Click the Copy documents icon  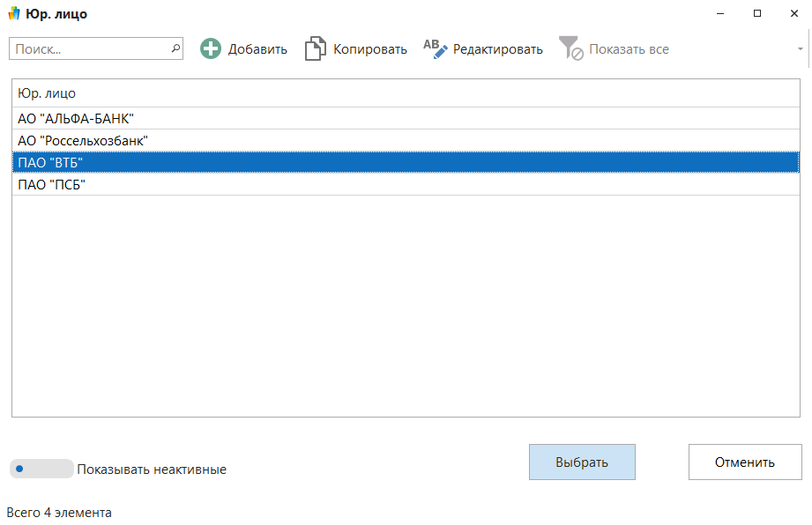(315, 49)
